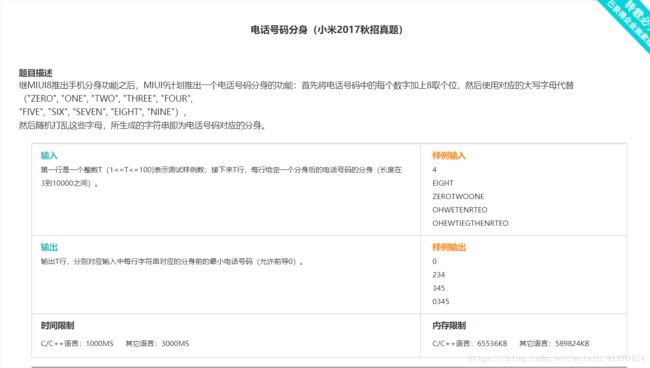
Task: Click the 其它语言: 589824KB memory limit
Action: (x=554, y=343)
